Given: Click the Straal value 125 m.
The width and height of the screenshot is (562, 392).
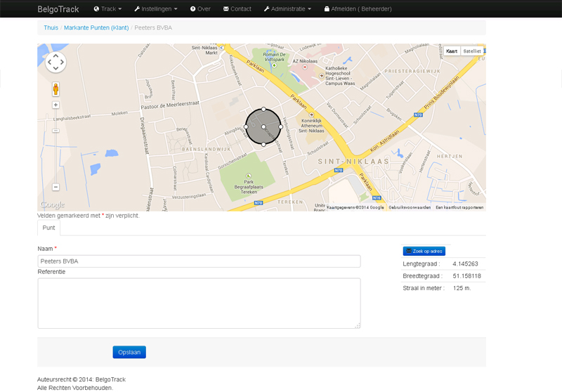Looking at the screenshot, I should point(462,288).
